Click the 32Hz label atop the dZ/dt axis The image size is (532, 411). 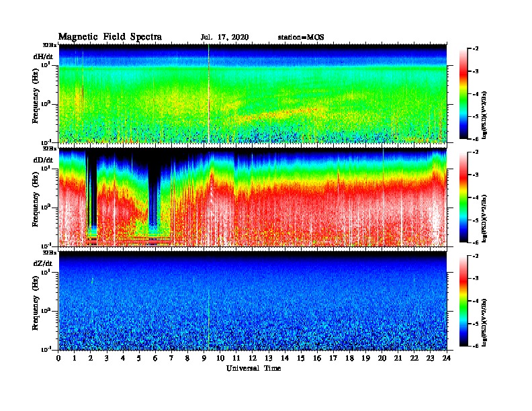pyautogui.click(x=50, y=253)
